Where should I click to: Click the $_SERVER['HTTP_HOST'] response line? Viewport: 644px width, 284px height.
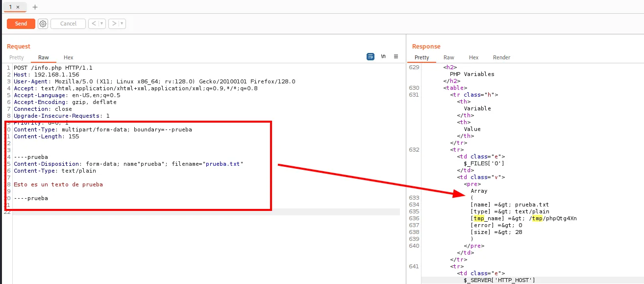point(499,280)
